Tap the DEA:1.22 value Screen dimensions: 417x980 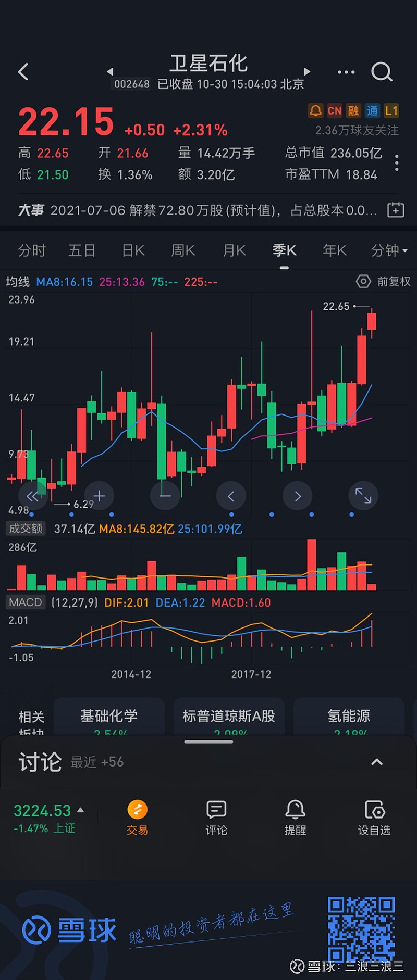[x=180, y=602]
